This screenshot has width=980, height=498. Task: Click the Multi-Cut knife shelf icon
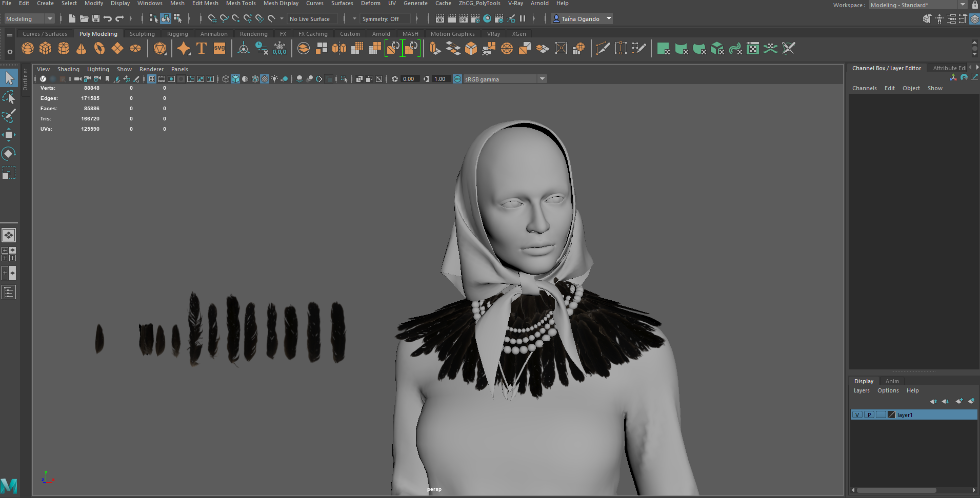click(x=603, y=49)
